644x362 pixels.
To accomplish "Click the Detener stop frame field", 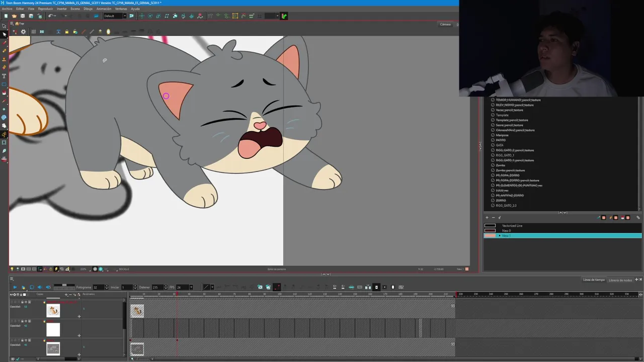I will tap(158, 287).
